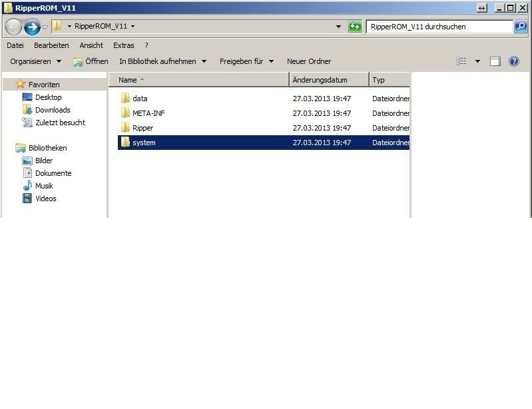The image size is (532, 409).
Task: Sort by the Name column header
Action: tap(200, 80)
